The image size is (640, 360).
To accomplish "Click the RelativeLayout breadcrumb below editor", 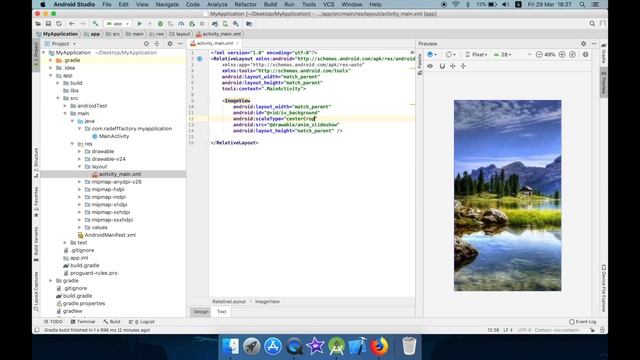I will [229, 302].
